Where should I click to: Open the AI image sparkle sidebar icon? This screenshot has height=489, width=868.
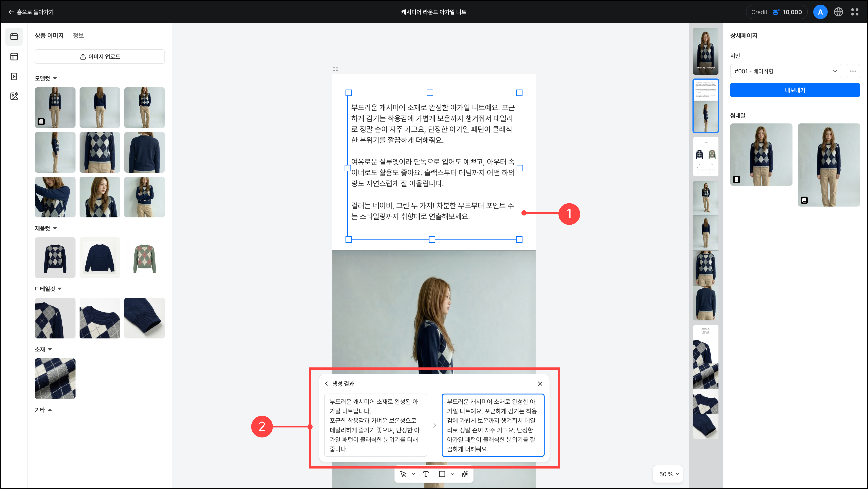pyautogui.click(x=14, y=96)
